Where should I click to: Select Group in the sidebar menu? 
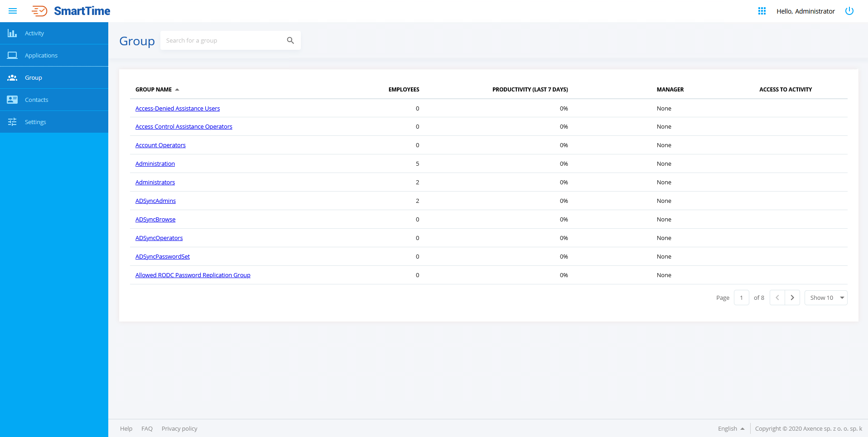(34, 77)
